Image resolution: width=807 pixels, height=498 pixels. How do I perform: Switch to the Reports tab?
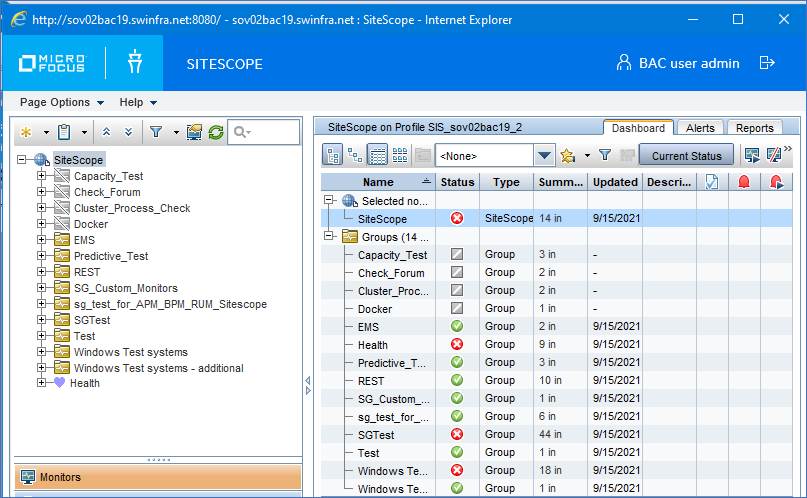coord(755,128)
